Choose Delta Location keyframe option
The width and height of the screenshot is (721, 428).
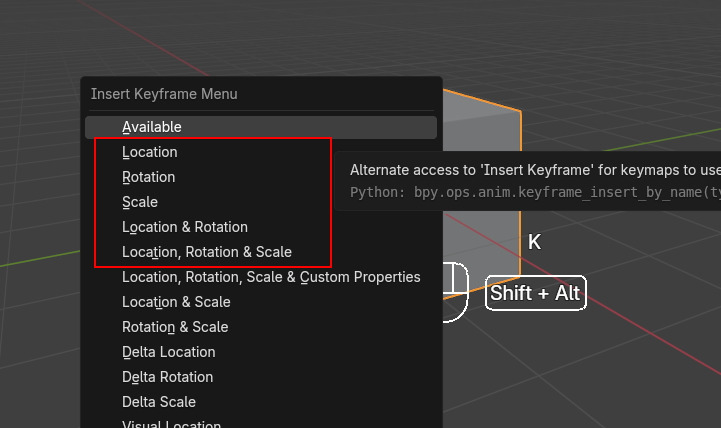pos(261,352)
